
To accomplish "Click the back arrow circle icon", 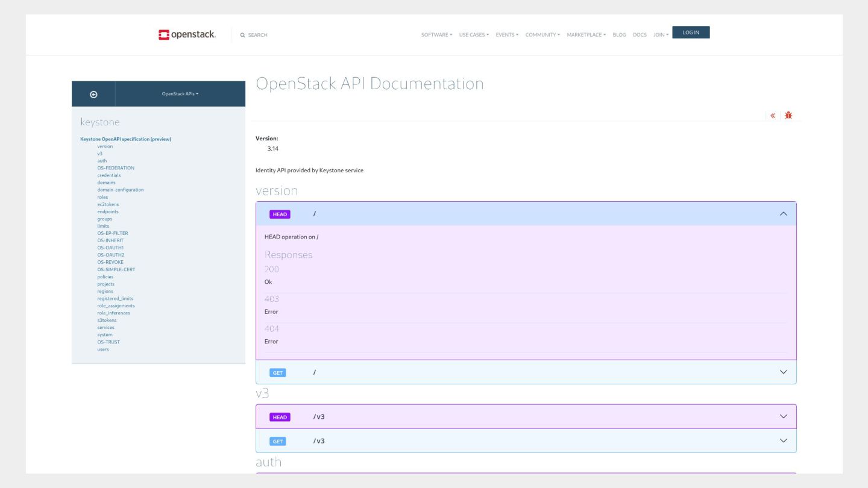I will coord(93,94).
